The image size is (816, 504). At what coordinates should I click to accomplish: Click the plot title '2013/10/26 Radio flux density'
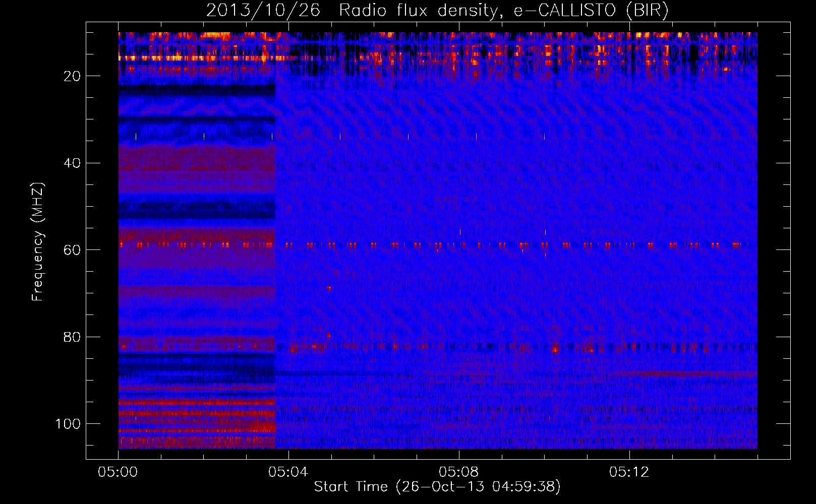pos(437,11)
